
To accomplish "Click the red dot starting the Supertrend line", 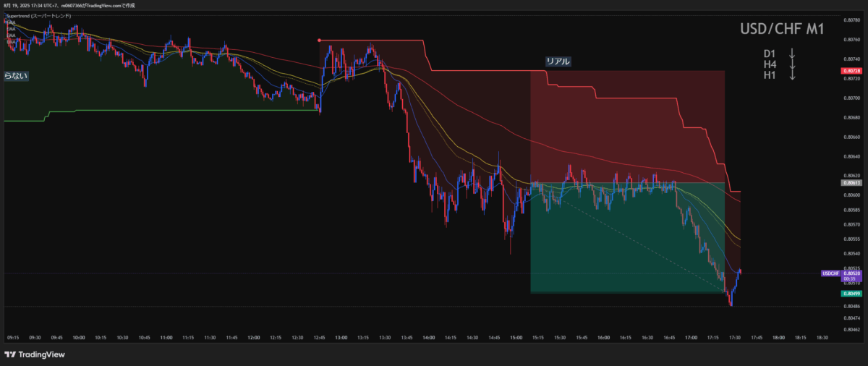I will (x=319, y=41).
